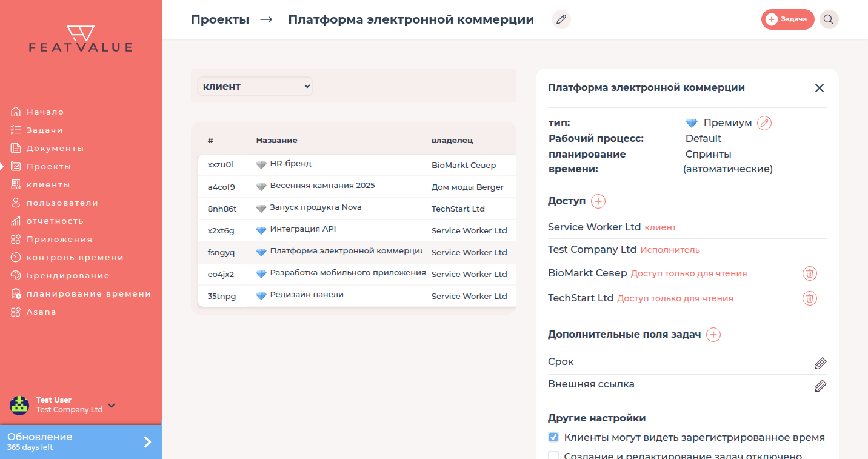868x459 pixels.
Task: Open project Весенняя кампания 2025
Action: click(x=357, y=187)
